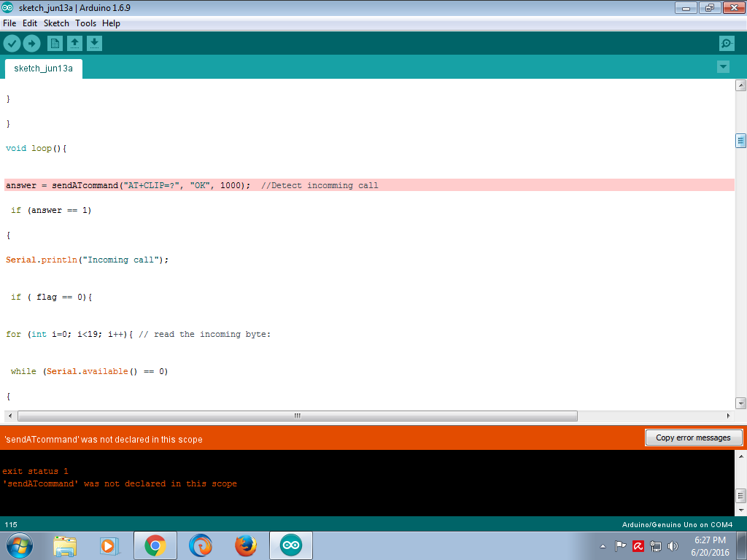Click the Avira antivirus tray icon
Screen dimensions: 747x560
click(638, 546)
